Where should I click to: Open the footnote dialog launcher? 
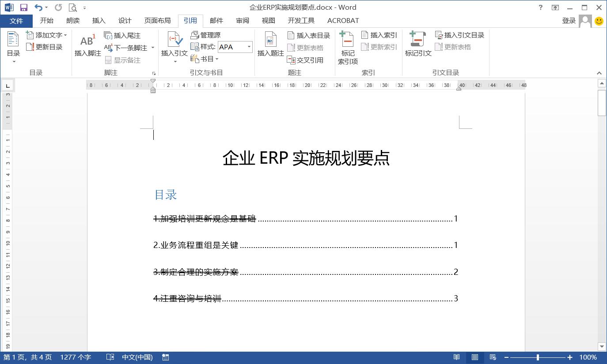(x=154, y=73)
